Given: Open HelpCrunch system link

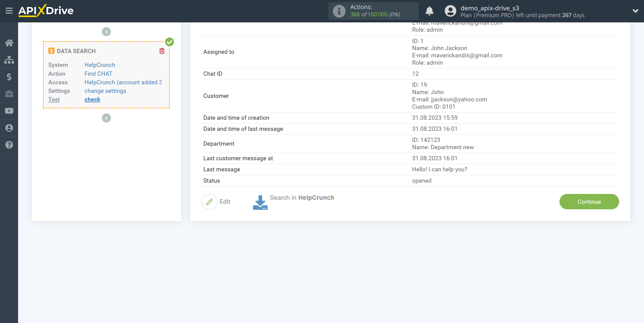Looking at the screenshot, I should tap(100, 65).
